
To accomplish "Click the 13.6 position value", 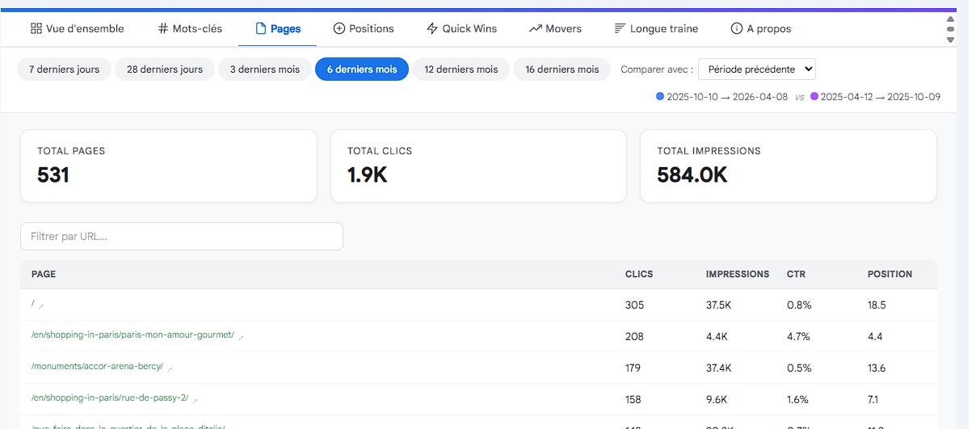I will pos(877,368).
